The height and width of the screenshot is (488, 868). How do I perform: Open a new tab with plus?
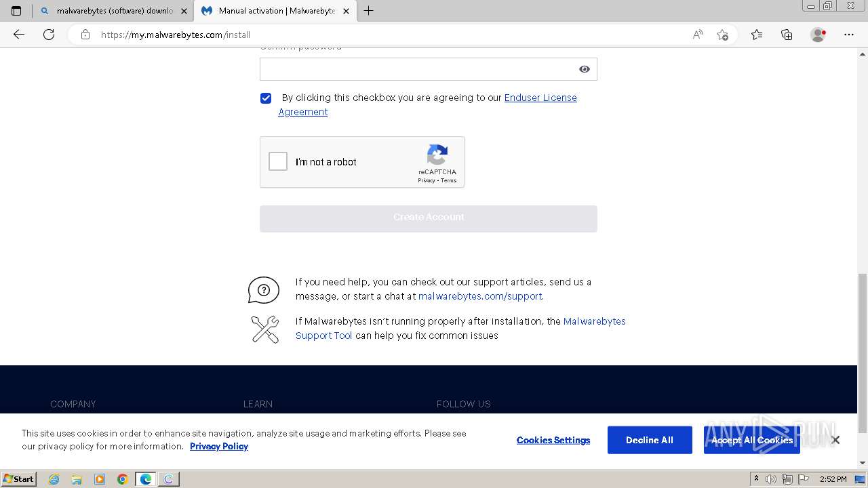(x=368, y=11)
